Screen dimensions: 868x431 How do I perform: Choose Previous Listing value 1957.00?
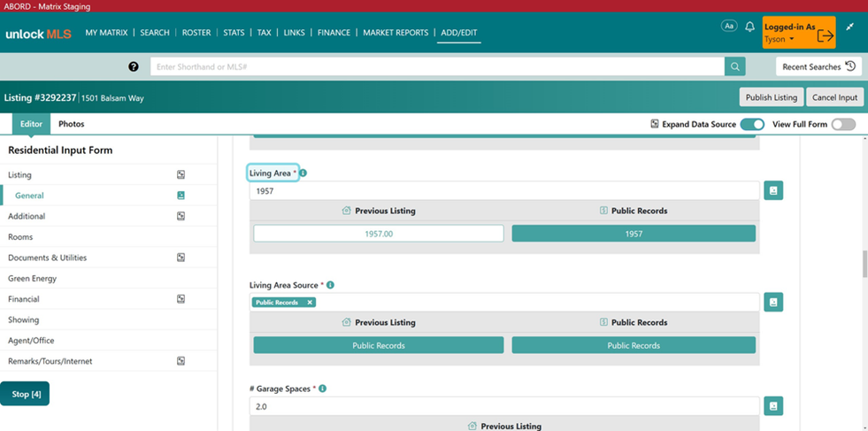[x=379, y=234]
